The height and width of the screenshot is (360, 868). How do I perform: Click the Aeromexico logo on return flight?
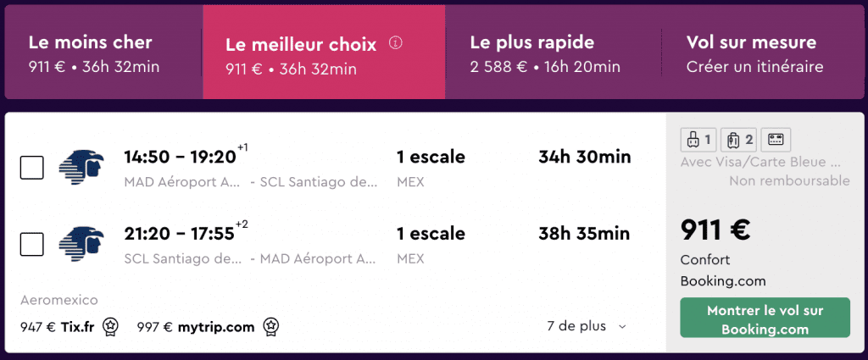tap(82, 243)
